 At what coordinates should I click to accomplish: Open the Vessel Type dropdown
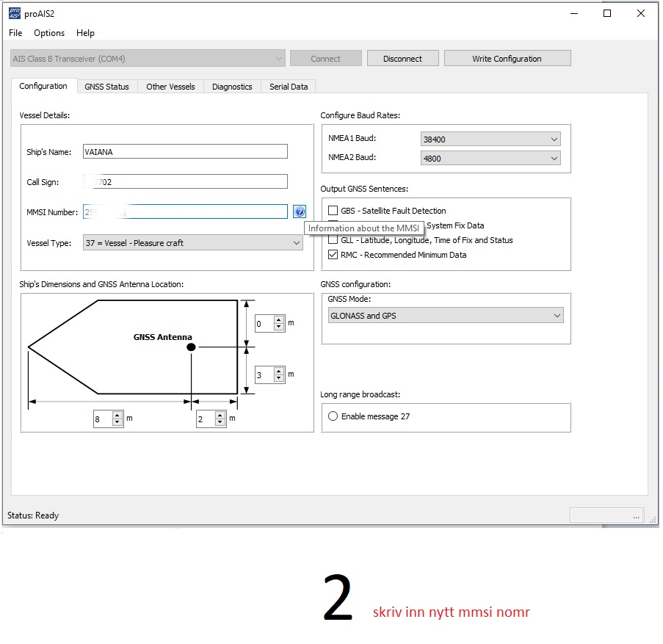pos(192,243)
